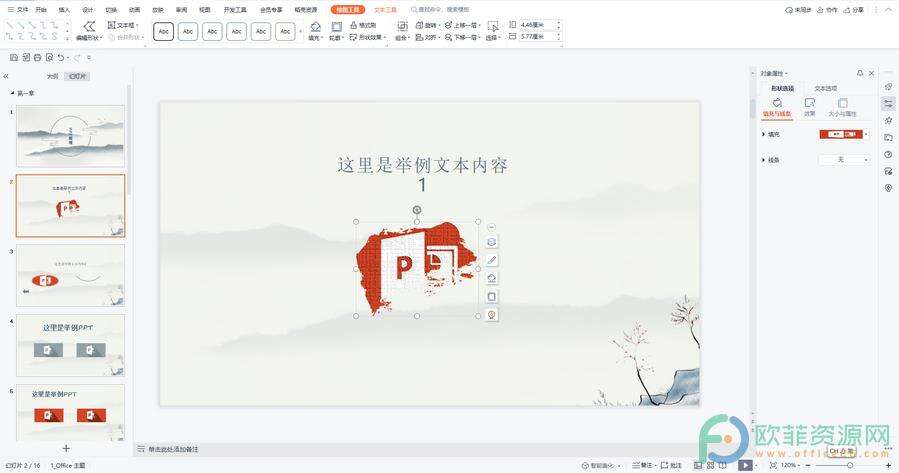Click the undo arrow in quick access bar
Screen dimensions: 899x473
point(61,58)
